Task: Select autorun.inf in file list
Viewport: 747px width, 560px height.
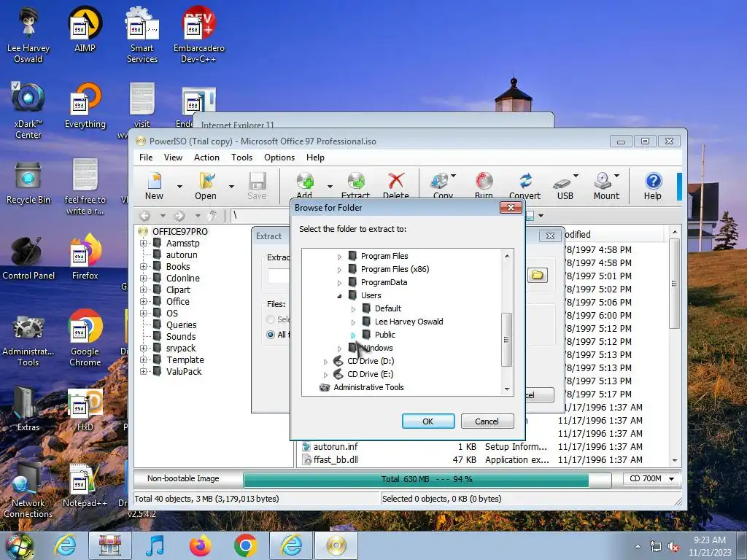Action: pyautogui.click(x=336, y=447)
